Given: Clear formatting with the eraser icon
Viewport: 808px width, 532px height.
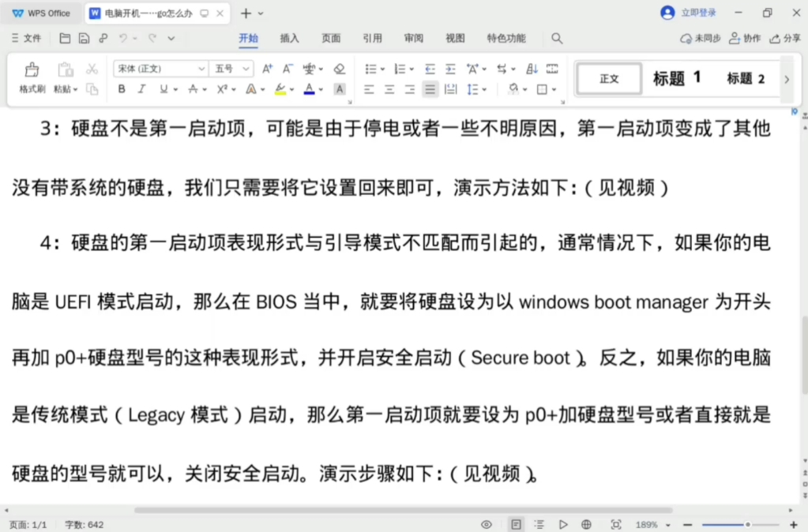Looking at the screenshot, I should [x=339, y=69].
